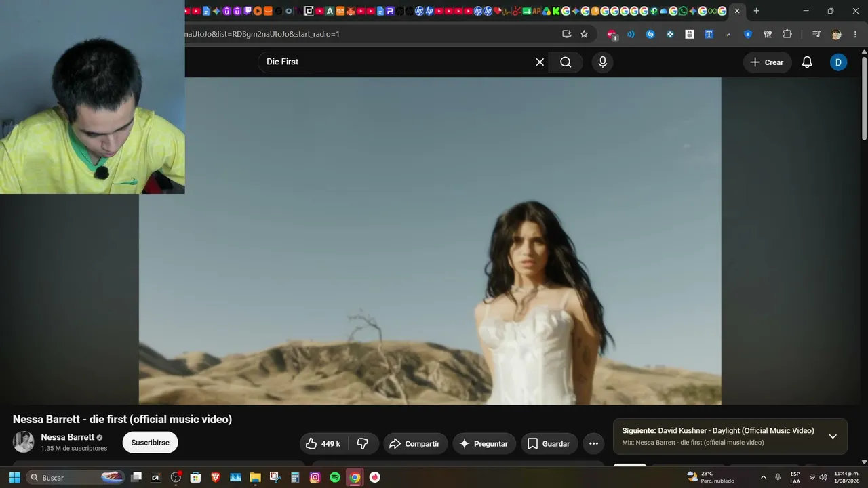
Task: Open the Snipping Tool taskbar icon
Action: click(x=275, y=477)
